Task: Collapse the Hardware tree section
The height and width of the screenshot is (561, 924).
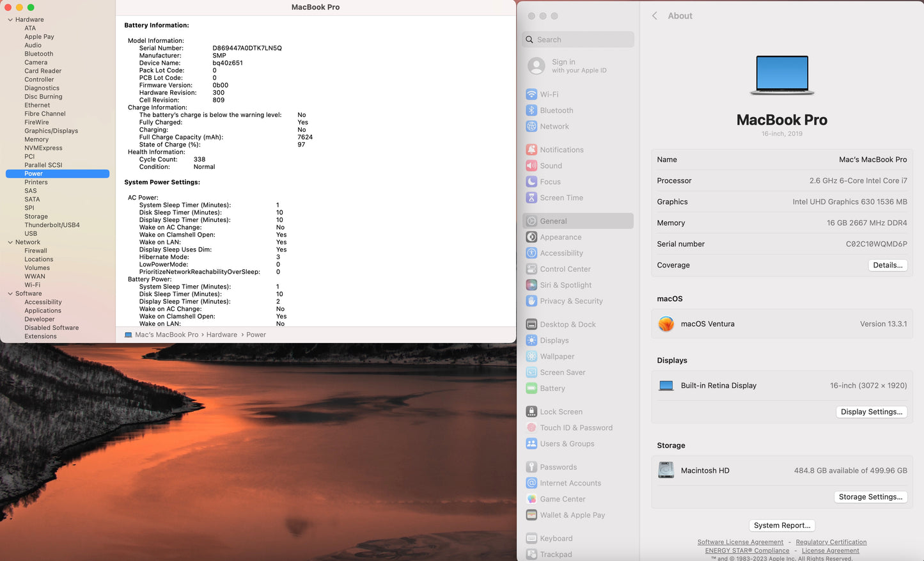Action: (x=10, y=20)
